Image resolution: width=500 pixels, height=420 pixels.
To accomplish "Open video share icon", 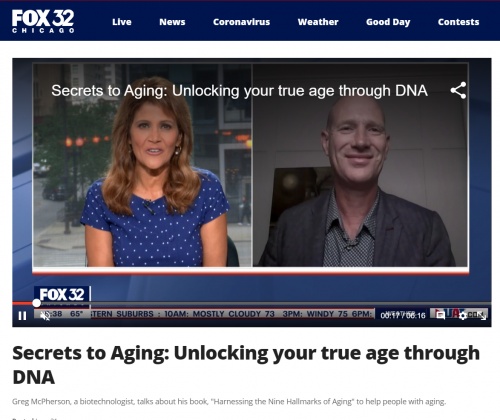I will click(458, 90).
